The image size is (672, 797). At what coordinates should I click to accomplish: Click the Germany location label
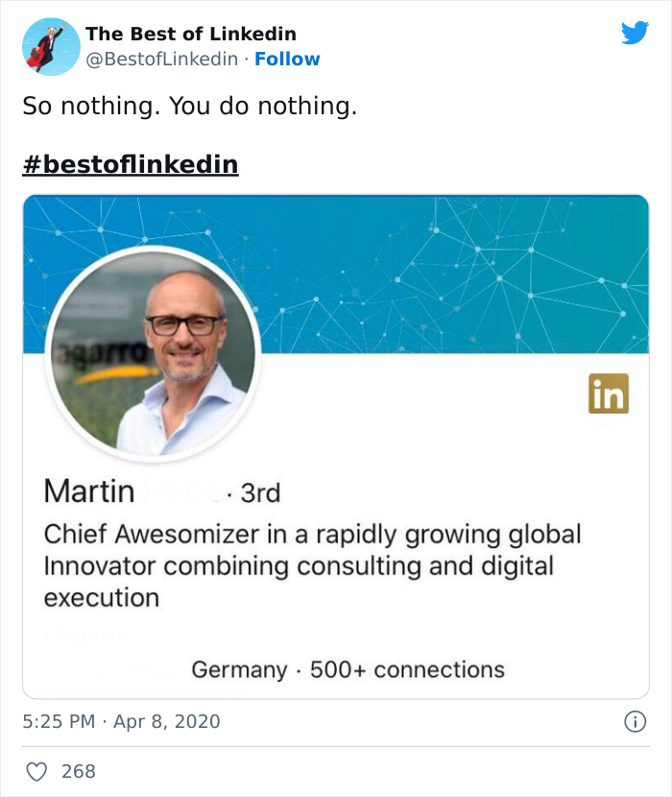pos(239,669)
